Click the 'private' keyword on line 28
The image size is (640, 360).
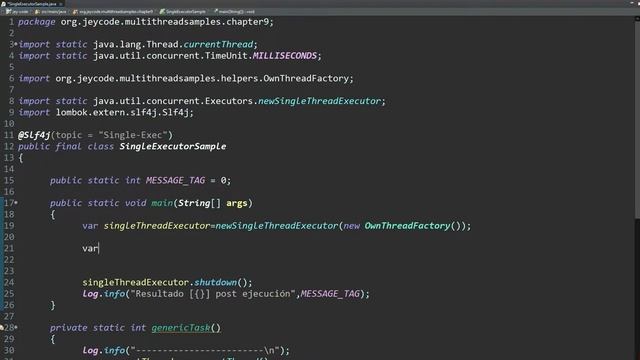pyautogui.click(x=68, y=328)
